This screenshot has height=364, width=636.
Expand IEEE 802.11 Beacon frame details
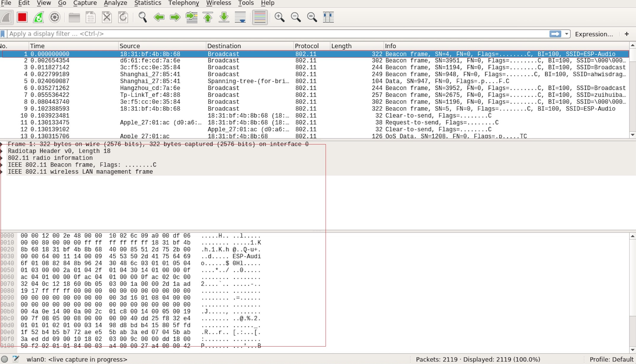click(x=2, y=165)
